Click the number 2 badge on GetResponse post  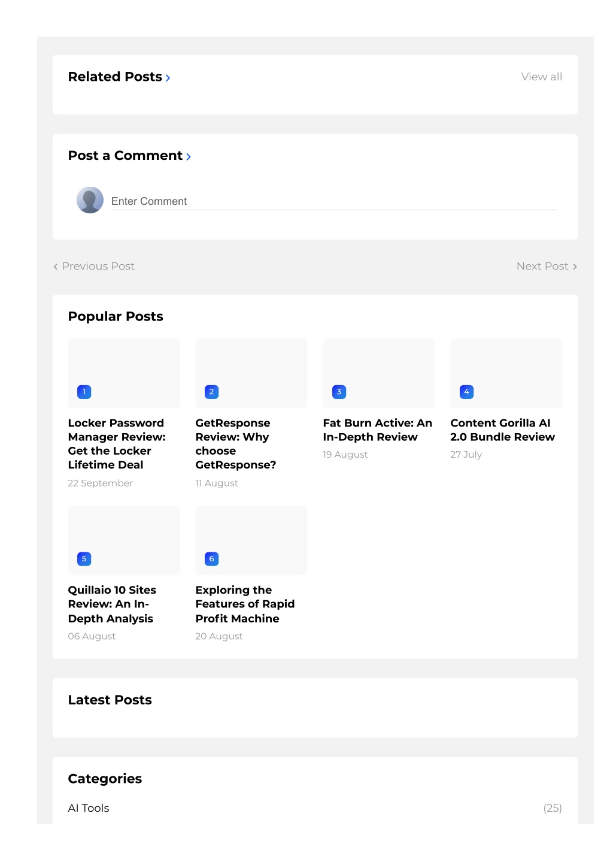(212, 392)
